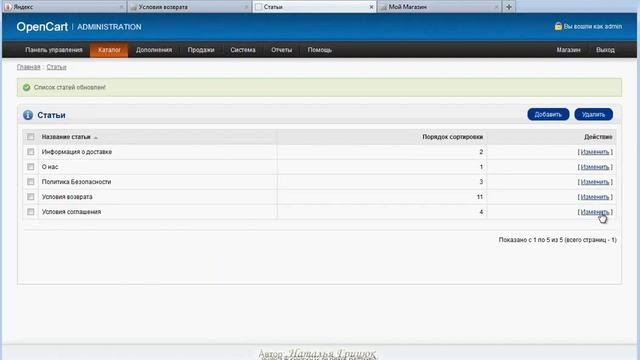Open the Отчеты menu
640x360 pixels.
[x=282, y=50]
